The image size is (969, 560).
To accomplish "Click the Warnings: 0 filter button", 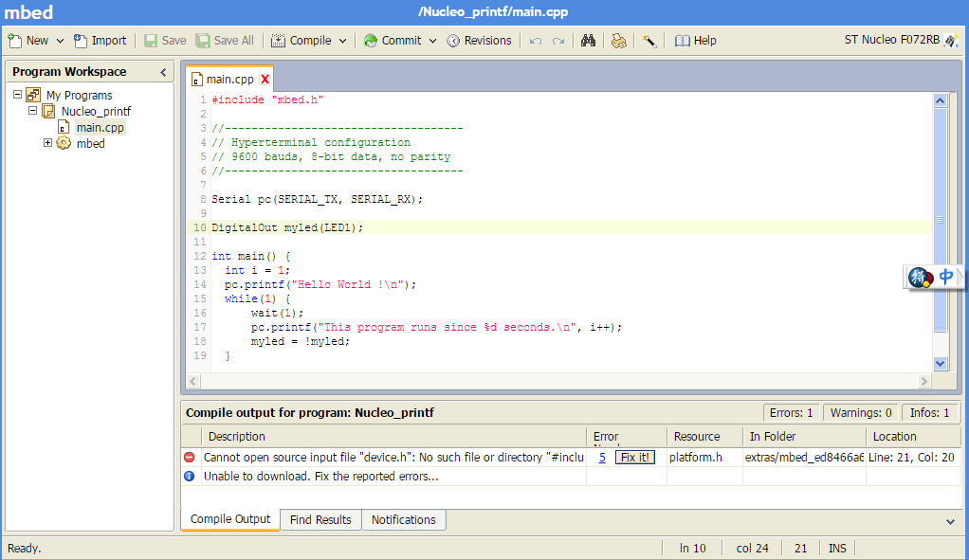I will pyautogui.click(x=861, y=412).
